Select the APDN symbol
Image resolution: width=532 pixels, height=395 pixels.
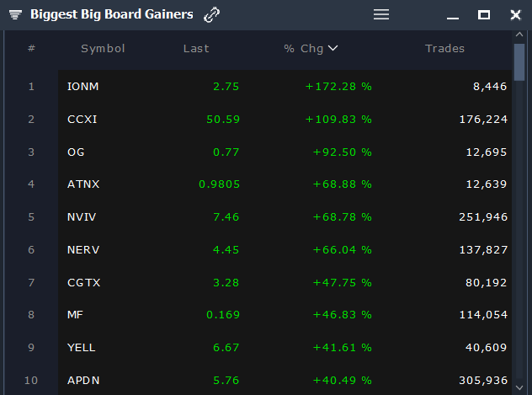click(83, 381)
